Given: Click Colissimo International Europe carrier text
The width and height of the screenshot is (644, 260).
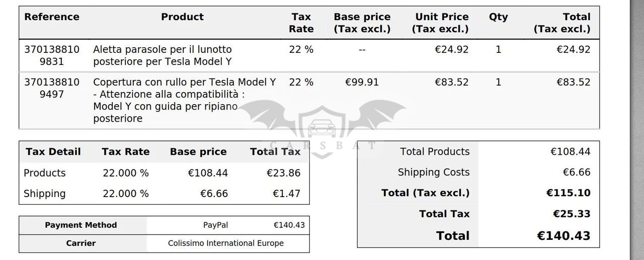Looking at the screenshot, I should pos(226,243).
